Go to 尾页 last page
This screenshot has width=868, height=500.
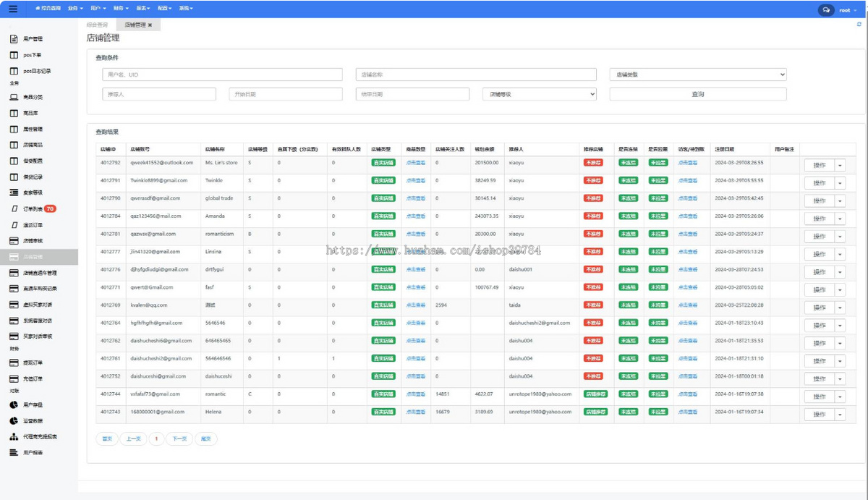[205, 438]
